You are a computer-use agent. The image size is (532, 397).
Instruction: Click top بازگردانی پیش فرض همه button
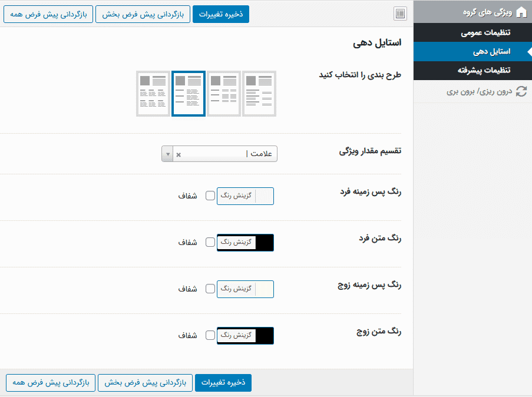(48, 14)
